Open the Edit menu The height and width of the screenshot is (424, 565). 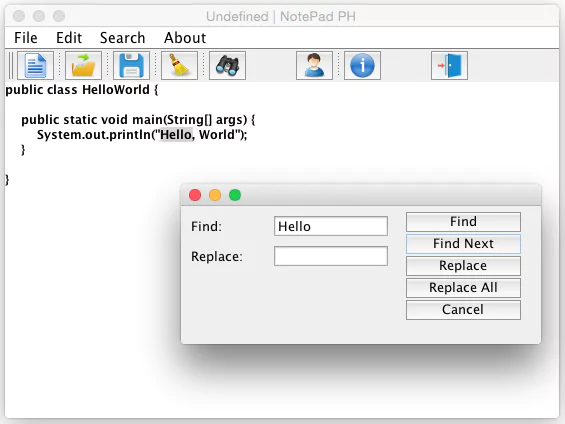tap(69, 38)
